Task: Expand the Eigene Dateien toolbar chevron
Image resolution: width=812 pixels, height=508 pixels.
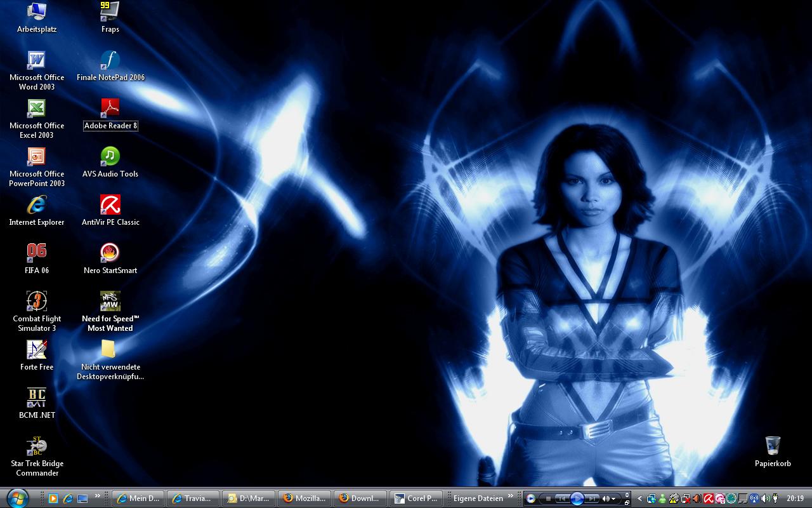Action: coord(511,497)
